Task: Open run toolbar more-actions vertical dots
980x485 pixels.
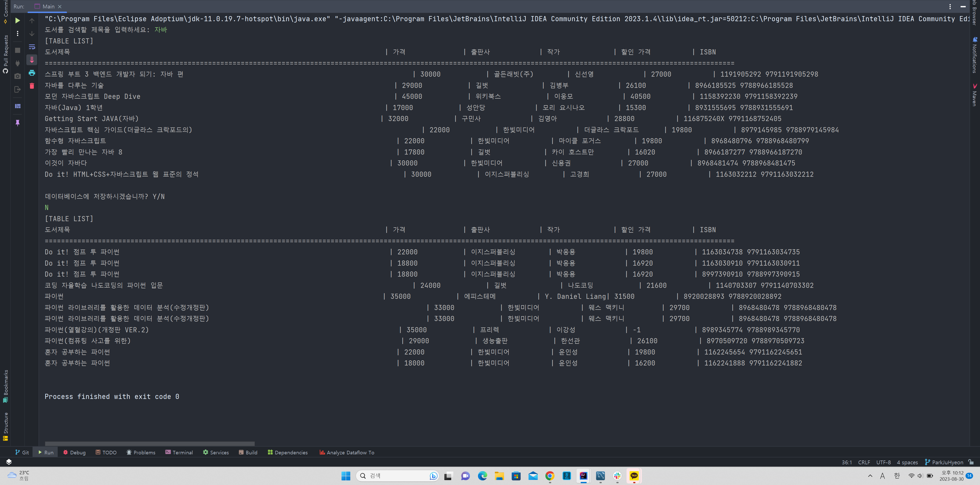Action: point(18,33)
